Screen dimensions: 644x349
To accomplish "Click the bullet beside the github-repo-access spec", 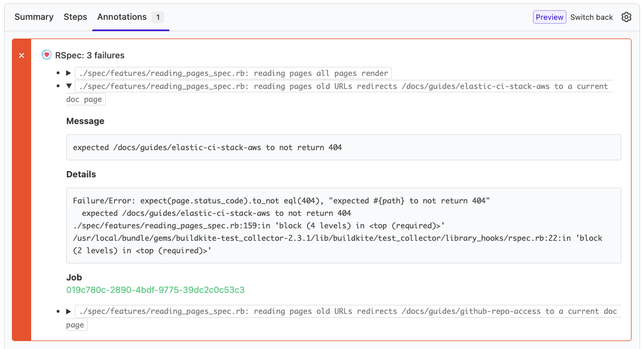I will [x=57, y=310].
